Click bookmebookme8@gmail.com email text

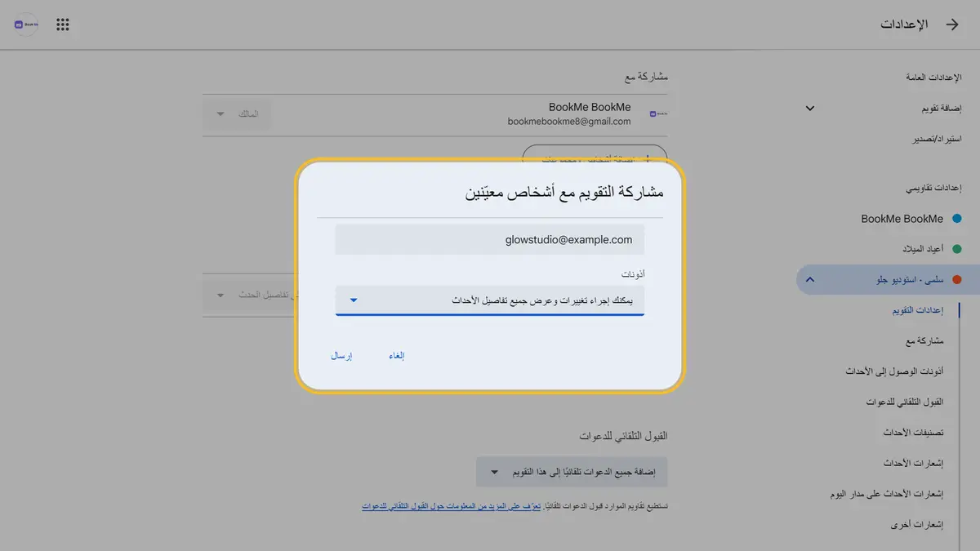pyautogui.click(x=569, y=122)
